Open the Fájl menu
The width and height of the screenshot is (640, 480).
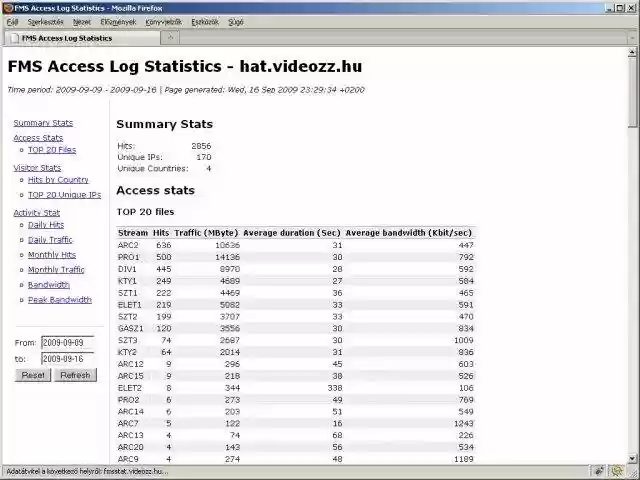tap(13, 22)
